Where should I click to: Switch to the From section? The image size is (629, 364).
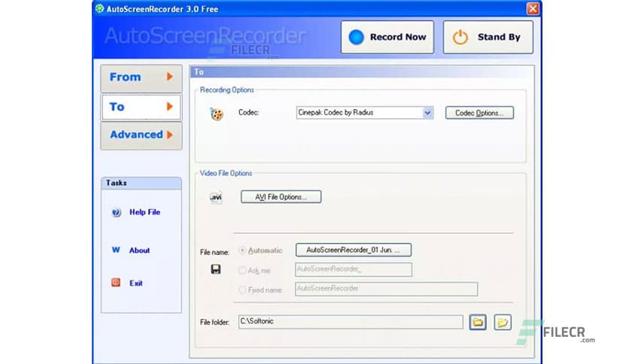(141, 77)
